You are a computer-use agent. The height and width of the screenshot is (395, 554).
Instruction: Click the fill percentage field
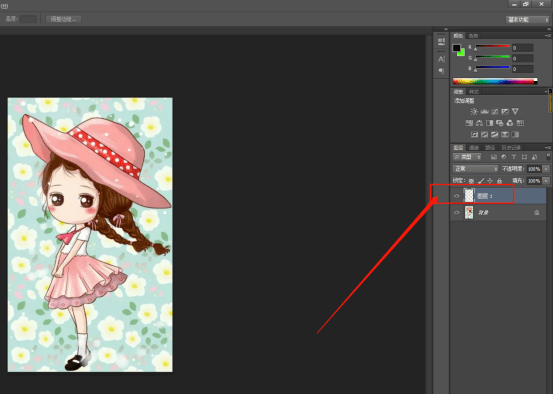(x=534, y=181)
